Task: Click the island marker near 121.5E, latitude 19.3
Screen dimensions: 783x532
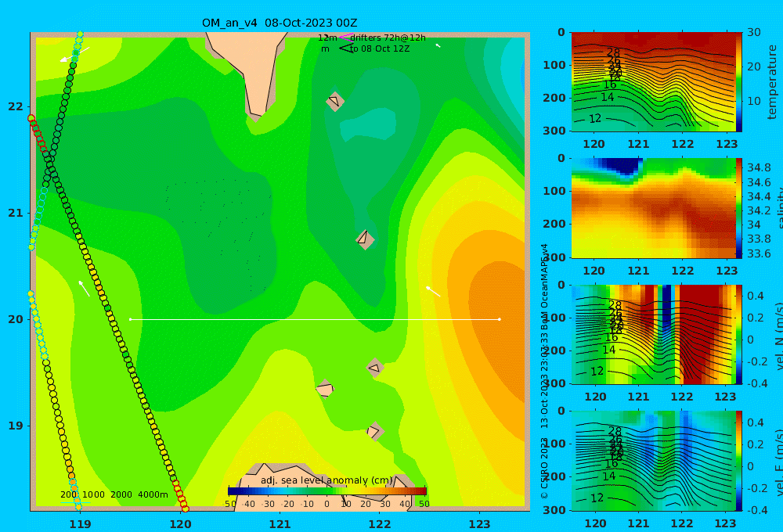Action: 325,389
